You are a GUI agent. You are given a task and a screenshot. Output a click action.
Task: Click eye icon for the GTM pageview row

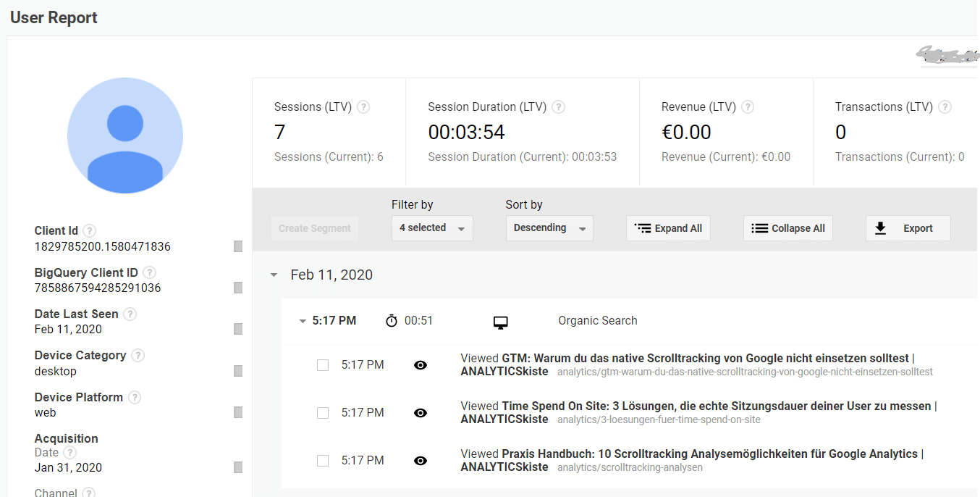point(420,365)
